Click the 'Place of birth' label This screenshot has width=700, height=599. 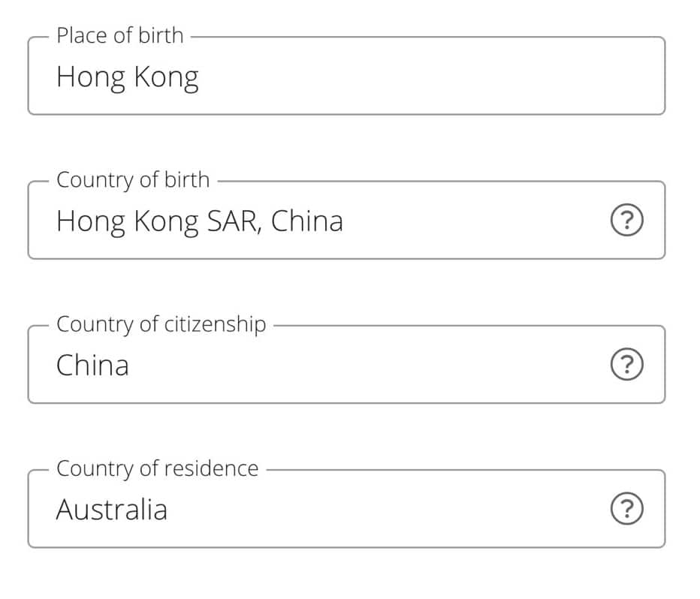(x=119, y=35)
